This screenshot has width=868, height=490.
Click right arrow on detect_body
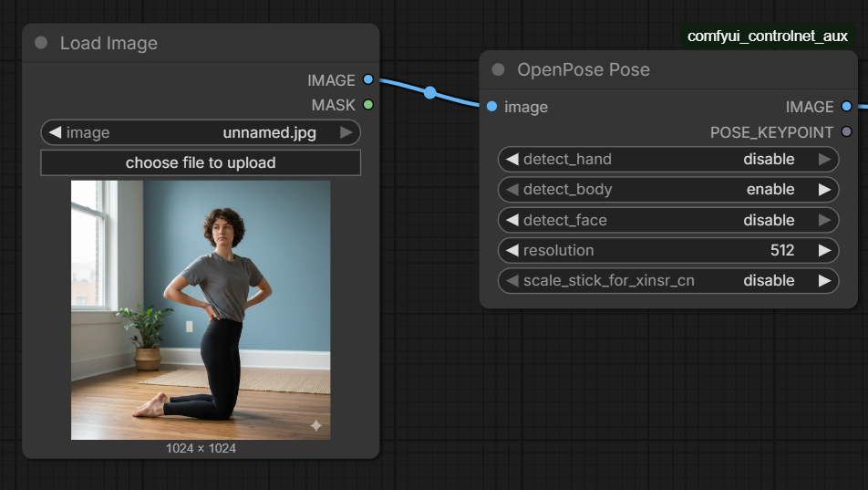(825, 190)
